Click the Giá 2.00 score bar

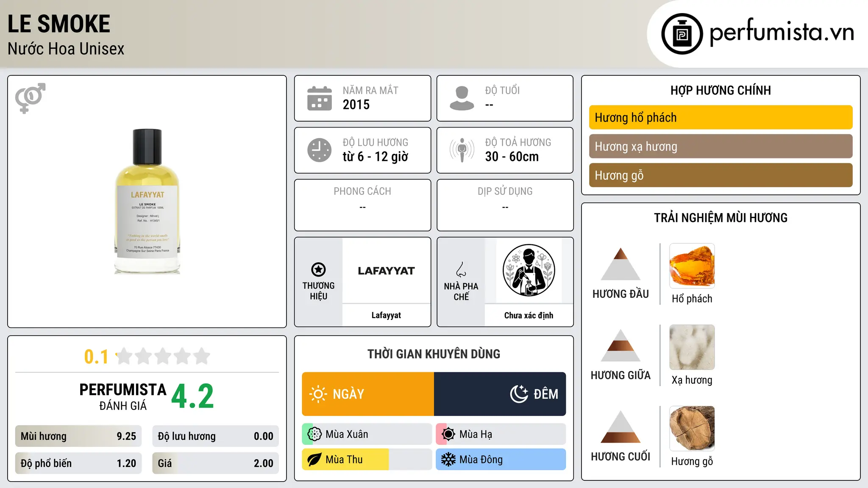pyautogui.click(x=215, y=463)
